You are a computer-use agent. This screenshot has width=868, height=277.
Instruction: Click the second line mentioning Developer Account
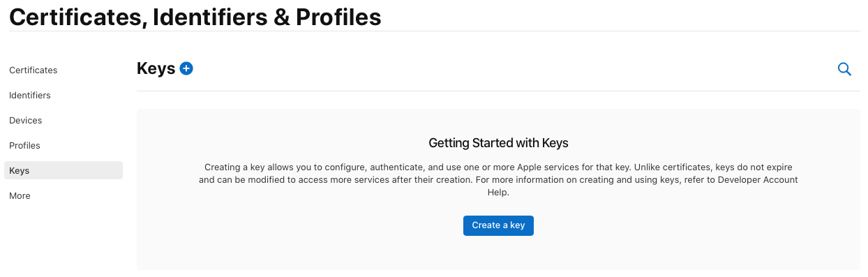pos(498,180)
